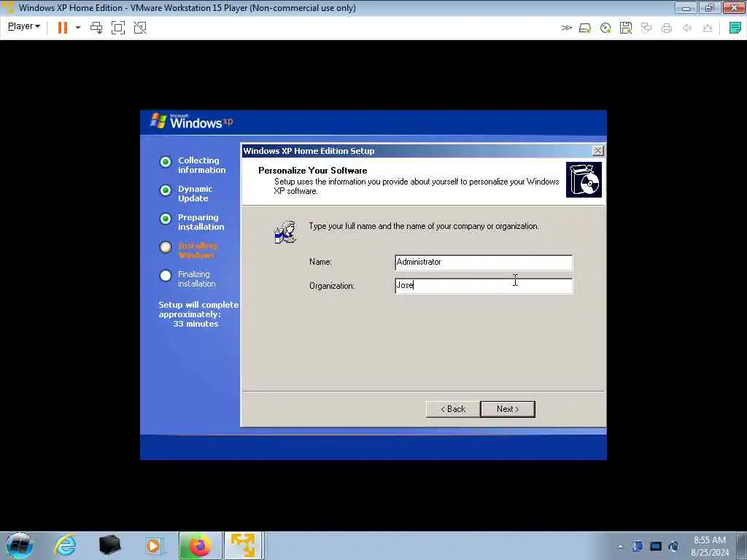Enter full screen mode
Viewport: 747px width, 560px height.
[117, 28]
